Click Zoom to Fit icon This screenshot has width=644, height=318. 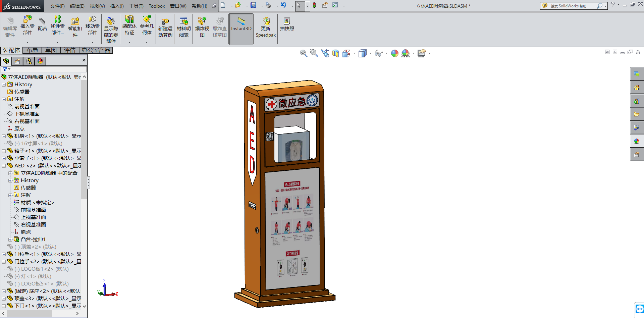(x=304, y=53)
